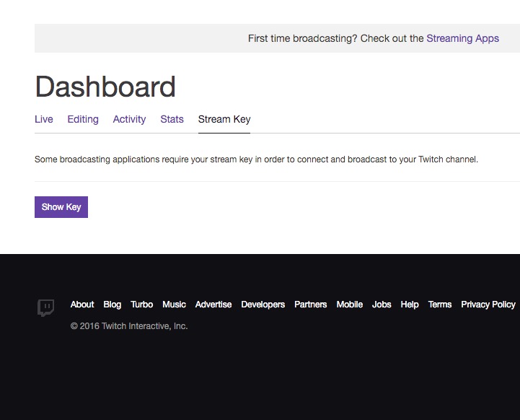This screenshot has height=420, width=520.
Task: Open the Streaming Apps link
Action: [x=462, y=38]
